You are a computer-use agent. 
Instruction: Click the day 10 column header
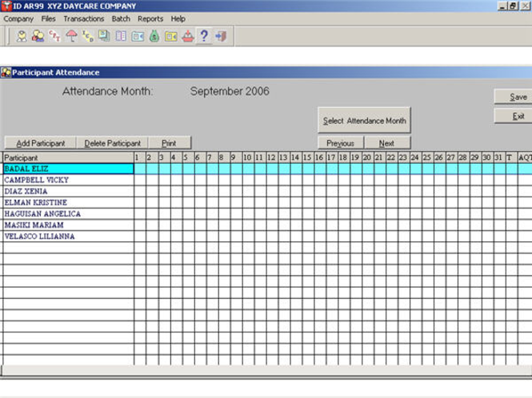coord(248,157)
